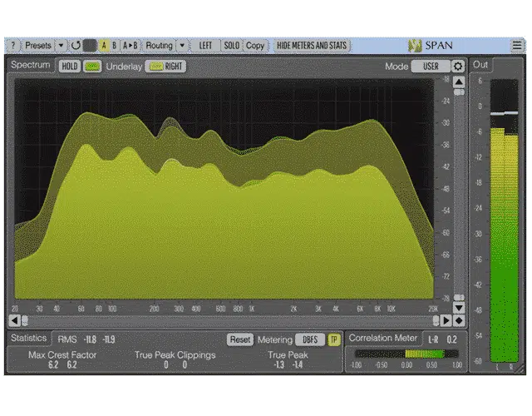Click the range scroll down arrow
This screenshot has height=416, width=532.
(x=459, y=308)
